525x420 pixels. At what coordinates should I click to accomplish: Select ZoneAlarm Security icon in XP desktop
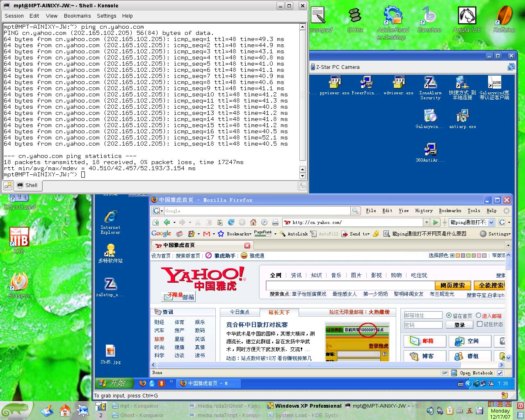(x=430, y=88)
